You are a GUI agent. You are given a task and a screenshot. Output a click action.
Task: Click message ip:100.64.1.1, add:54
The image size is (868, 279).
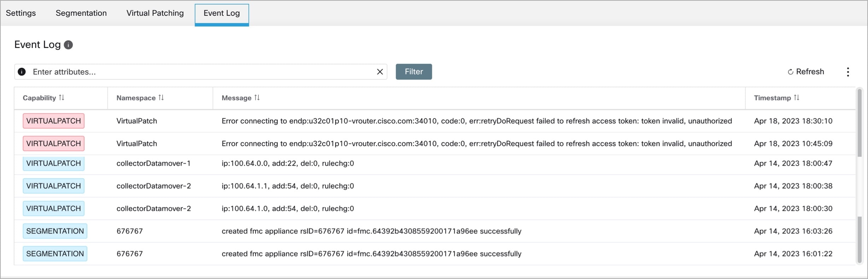(288, 186)
